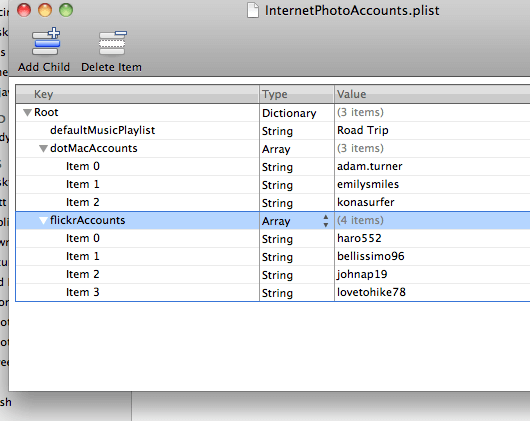This screenshot has height=421, width=530.
Task: Select the haro552 value
Action: click(359, 238)
